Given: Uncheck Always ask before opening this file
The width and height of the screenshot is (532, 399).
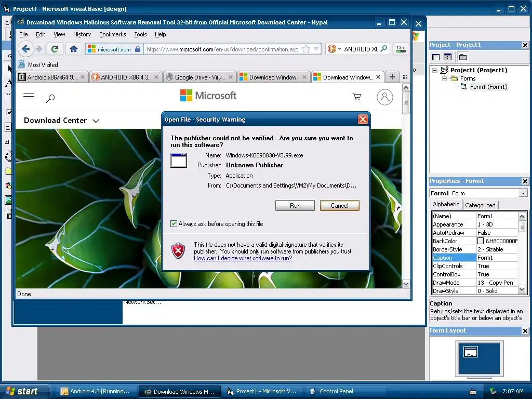Looking at the screenshot, I should tap(174, 223).
